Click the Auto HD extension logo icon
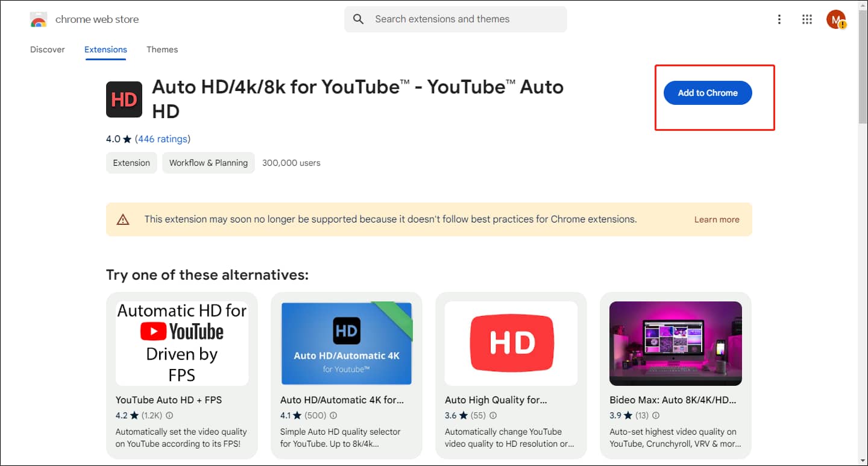Image resolution: width=868 pixels, height=466 pixels. pos(124,99)
